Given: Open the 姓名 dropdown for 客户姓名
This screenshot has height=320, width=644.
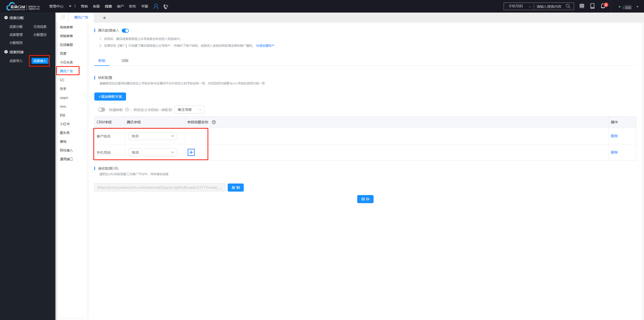Looking at the screenshot, I should tap(153, 136).
